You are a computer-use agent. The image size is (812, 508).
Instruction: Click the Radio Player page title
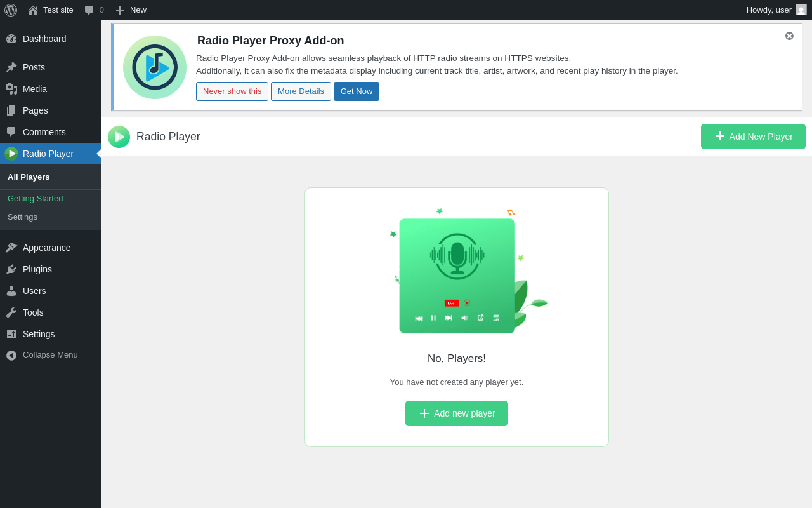pos(168,137)
